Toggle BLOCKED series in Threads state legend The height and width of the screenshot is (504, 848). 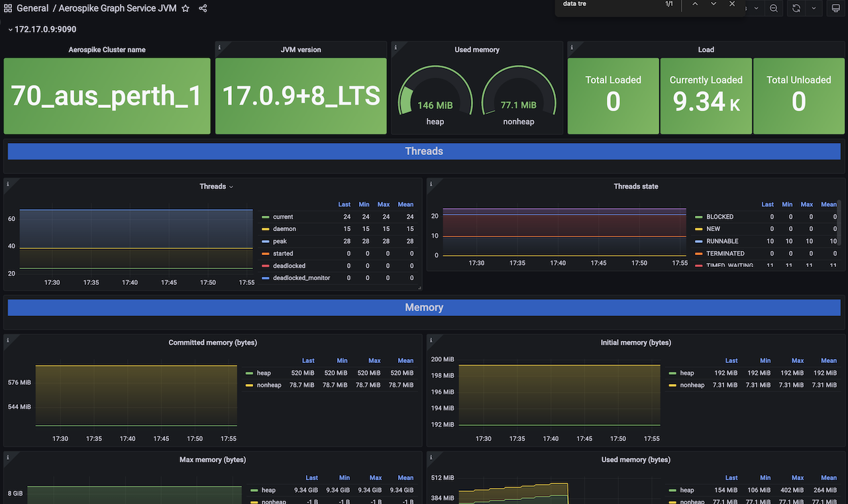(719, 217)
